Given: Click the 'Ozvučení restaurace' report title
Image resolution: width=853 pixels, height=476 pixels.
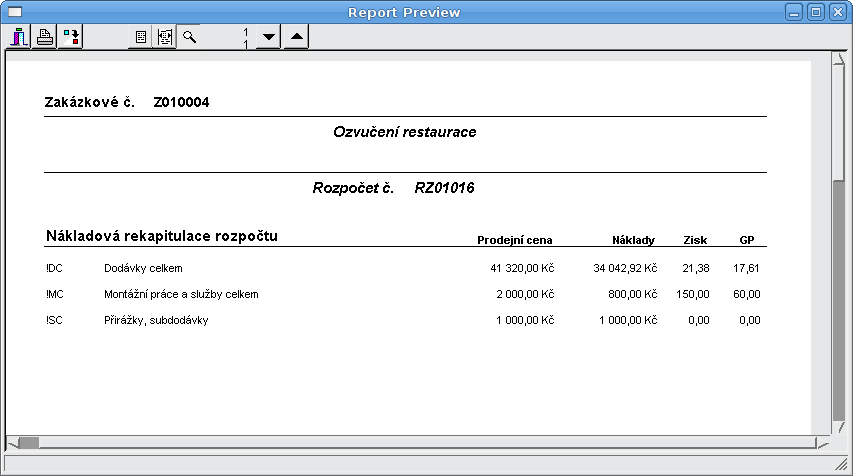Looking at the screenshot, I should coord(404,132).
